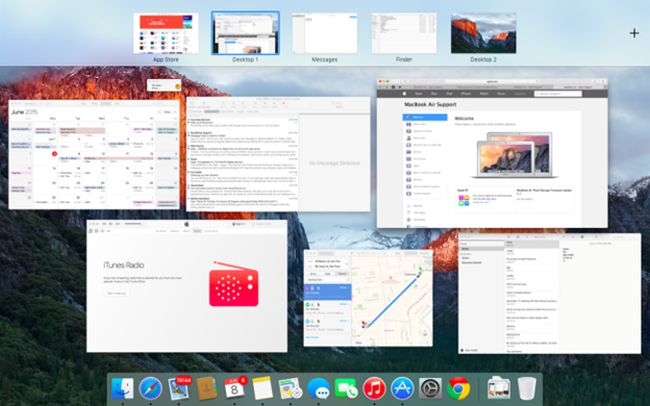Open Finder from the dock
Image resolution: width=650 pixels, height=406 pixels.
[x=123, y=389]
